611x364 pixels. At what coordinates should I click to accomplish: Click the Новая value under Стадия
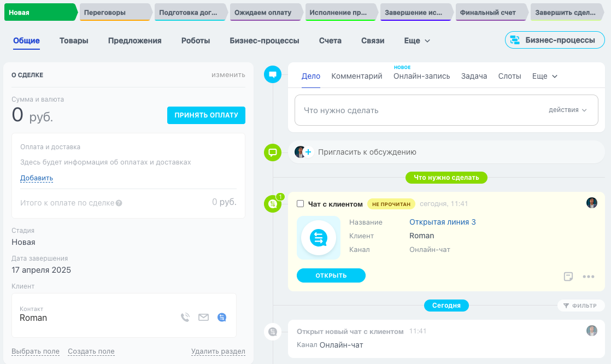(x=23, y=243)
